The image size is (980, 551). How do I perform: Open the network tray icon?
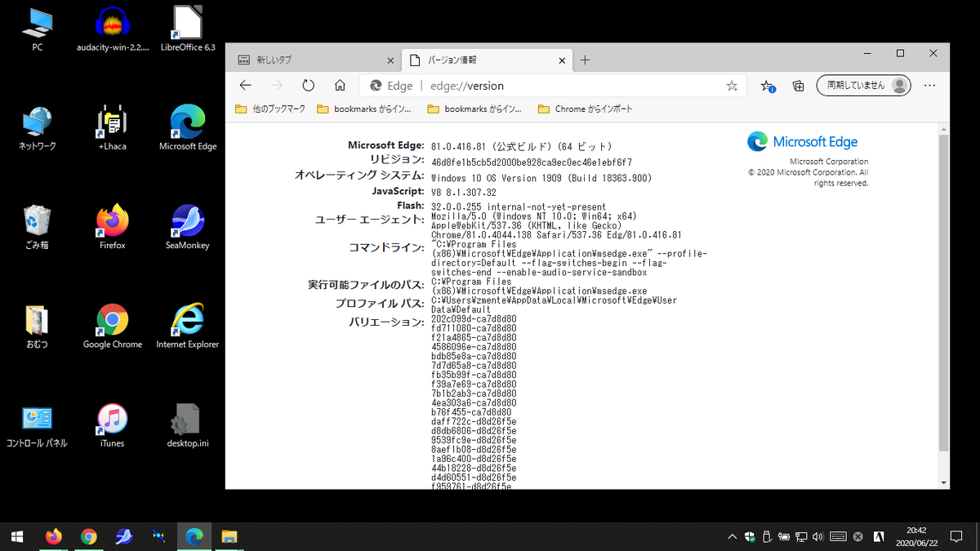click(803, 537)
